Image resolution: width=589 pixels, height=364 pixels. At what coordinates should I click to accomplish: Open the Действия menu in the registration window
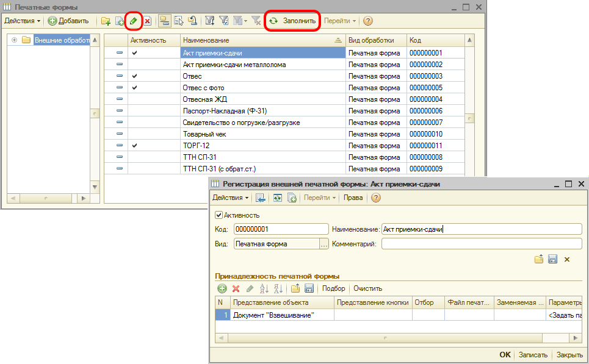click(x=229, y=198)
